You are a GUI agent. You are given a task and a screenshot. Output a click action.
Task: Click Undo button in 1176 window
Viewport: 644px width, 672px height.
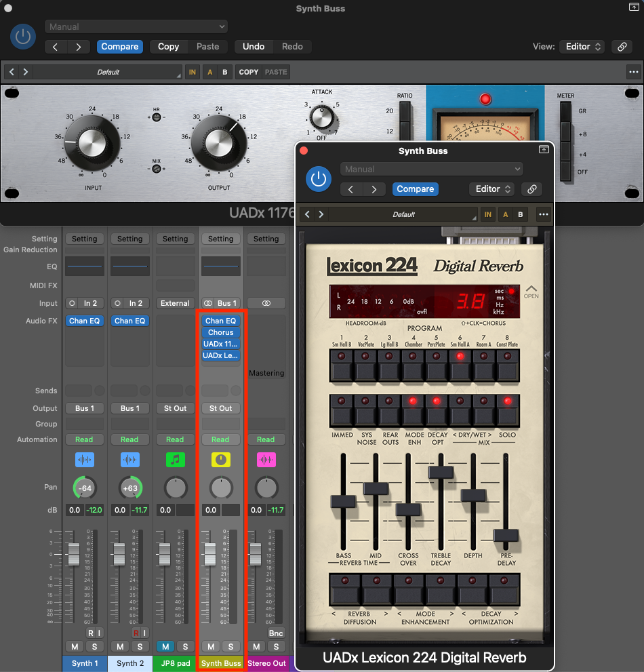point(254,47)
